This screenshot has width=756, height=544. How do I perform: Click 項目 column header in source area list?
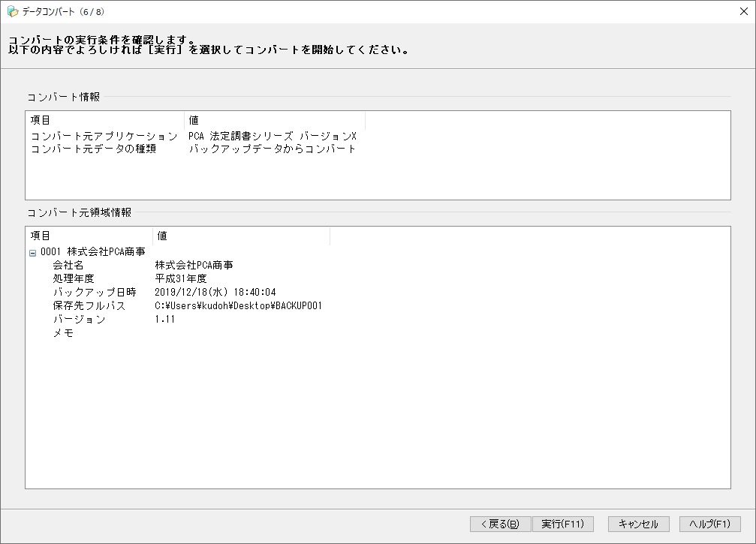point(89,236)
